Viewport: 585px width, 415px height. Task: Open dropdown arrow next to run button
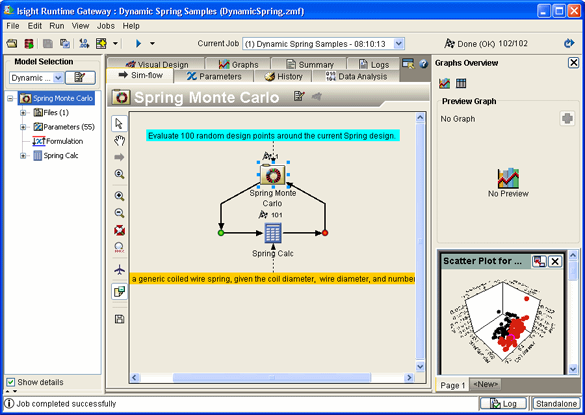152,44
